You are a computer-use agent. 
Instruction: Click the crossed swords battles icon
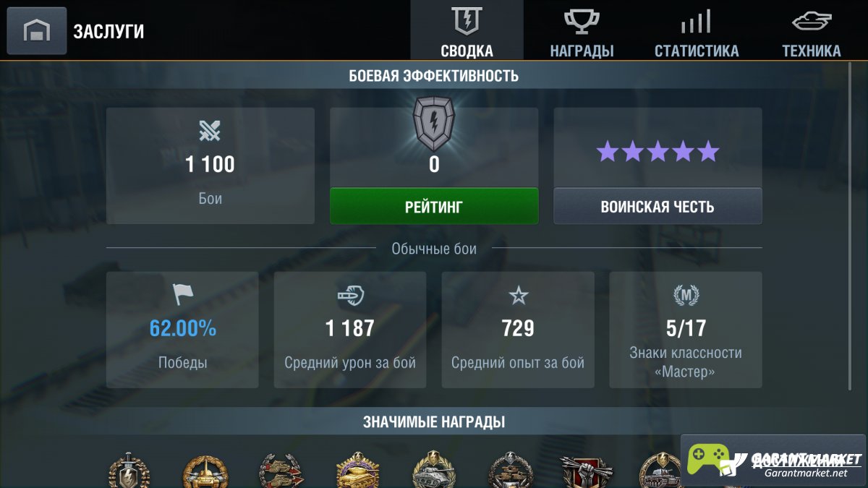coord(210,131)
